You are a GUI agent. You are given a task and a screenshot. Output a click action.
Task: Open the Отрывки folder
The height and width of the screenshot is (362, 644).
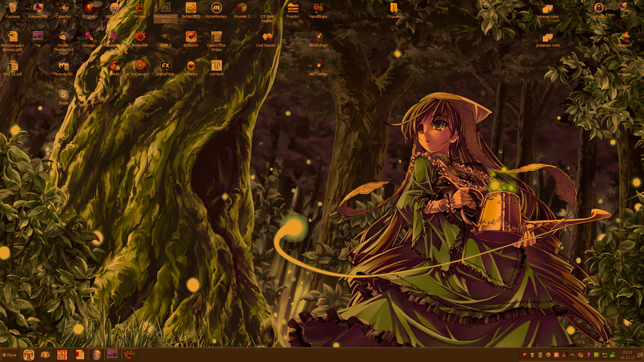pyautogui.click(x=394, y=8)
